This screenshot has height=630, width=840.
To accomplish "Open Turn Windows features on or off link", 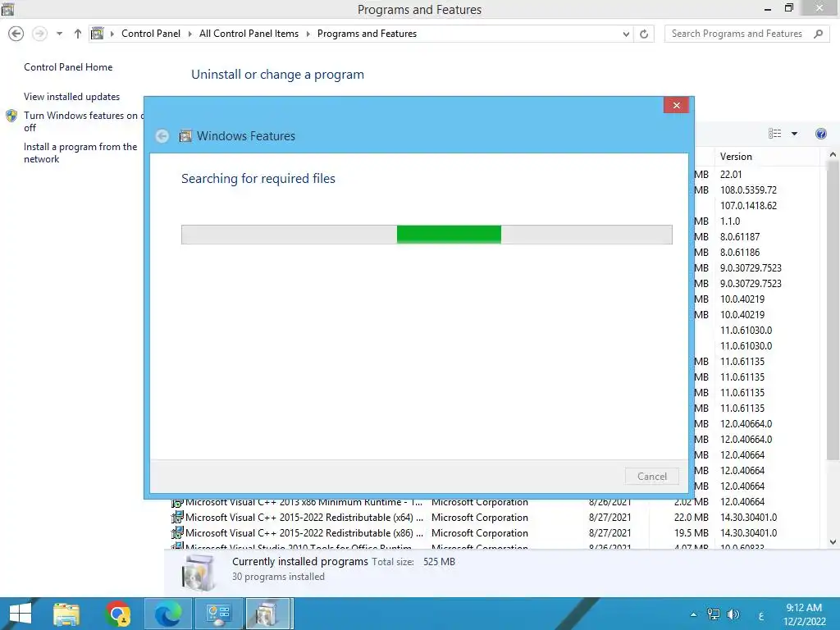I will 84,121.
